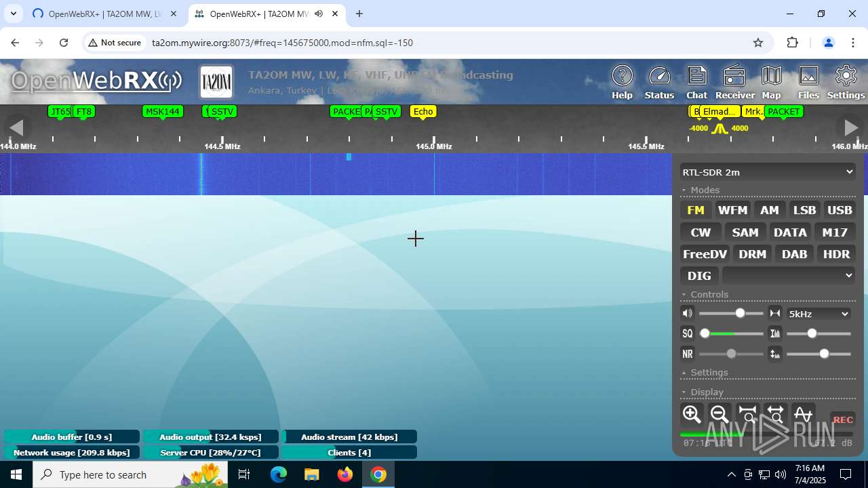Select DATA mode
Image resolution: width=868 pixels, height=488 pixels.
point(790,232)
